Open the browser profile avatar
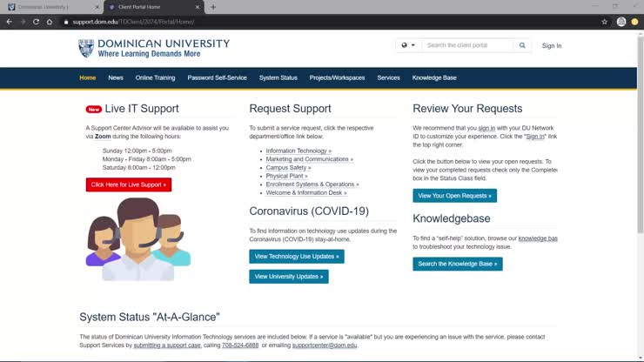644x362 pixels. click(621, 22)
